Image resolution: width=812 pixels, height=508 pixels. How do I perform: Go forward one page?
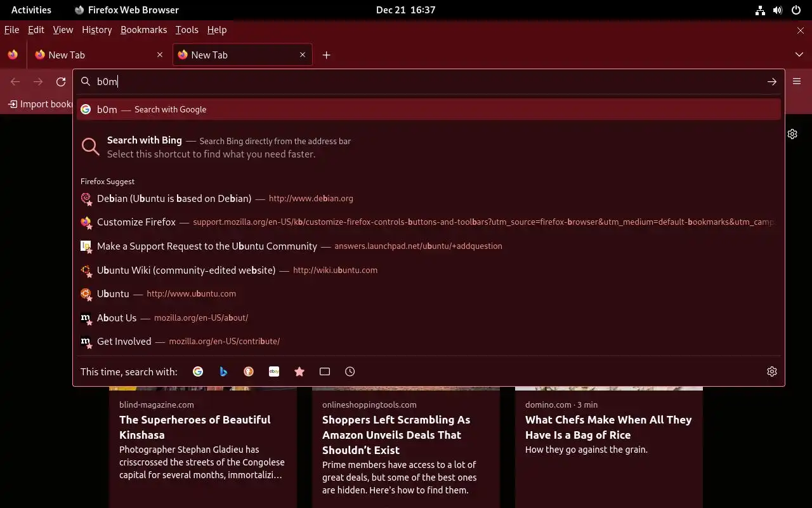[38, 81]
